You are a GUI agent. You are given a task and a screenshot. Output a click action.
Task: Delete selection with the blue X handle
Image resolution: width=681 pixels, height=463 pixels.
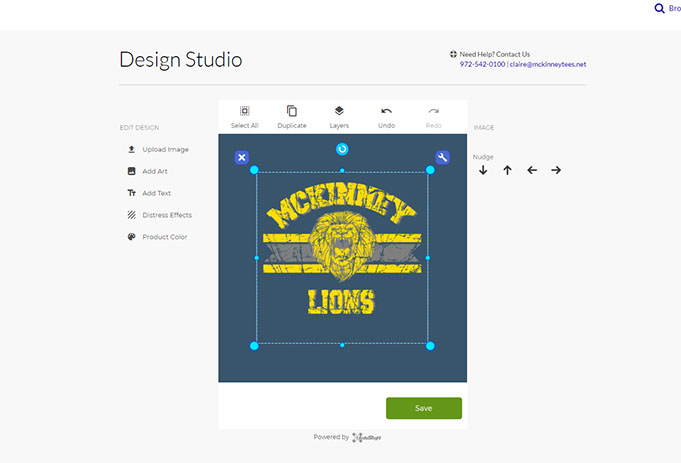point(242,158)
